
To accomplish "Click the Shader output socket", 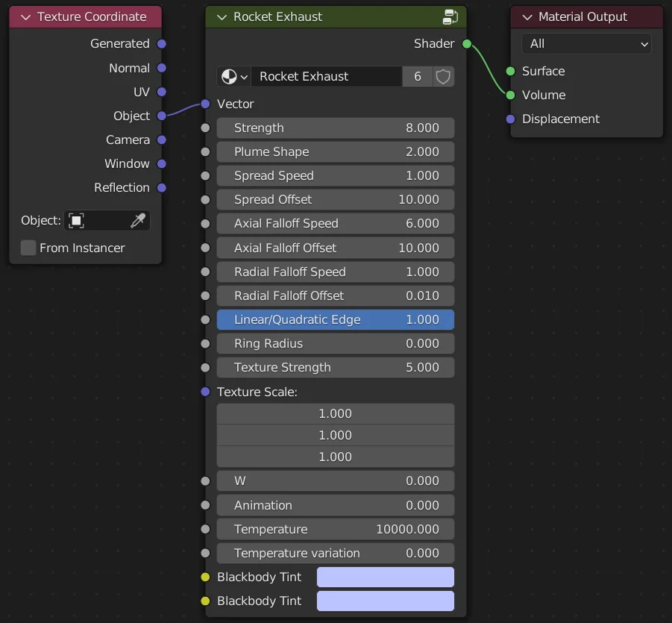I will pyautogui.click(x=466, y=43).
